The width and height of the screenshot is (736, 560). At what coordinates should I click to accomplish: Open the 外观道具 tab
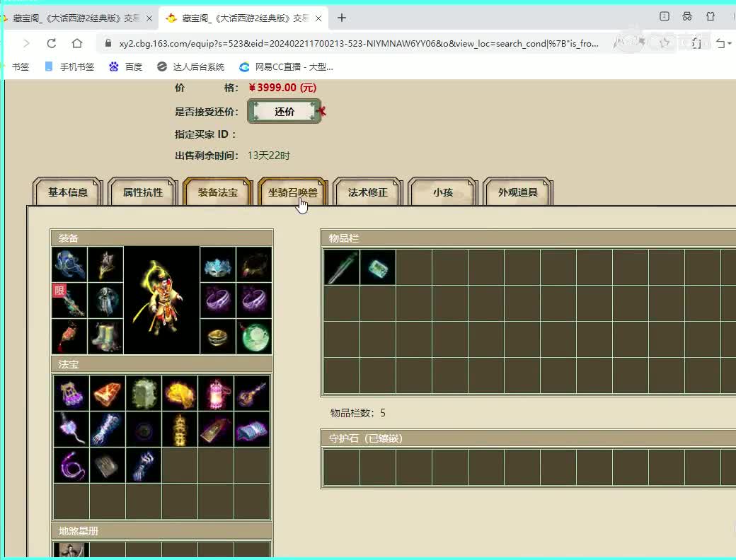(x=518, y=192)
